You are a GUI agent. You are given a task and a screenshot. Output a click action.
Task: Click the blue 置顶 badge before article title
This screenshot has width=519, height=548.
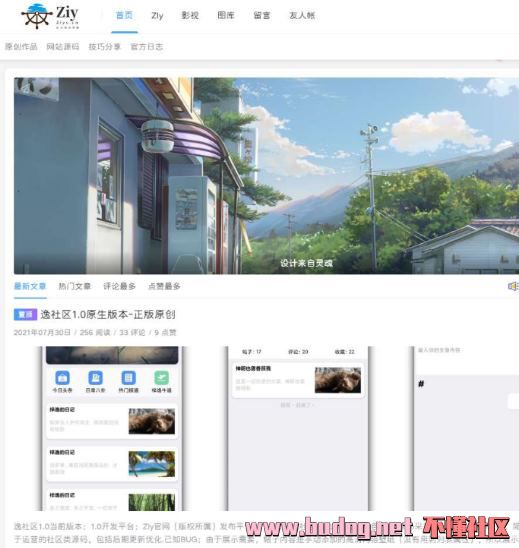click(25, 315)
